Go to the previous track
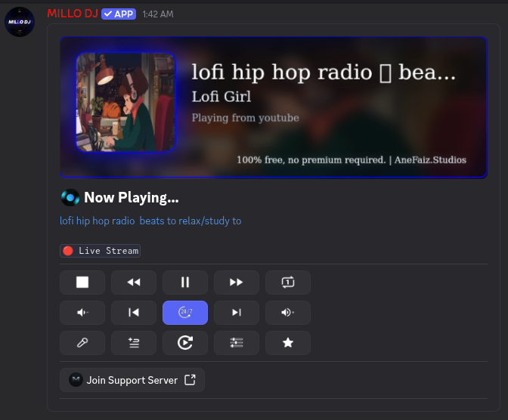Image resolution: width=508 pixels, height=420 pixels. pos(134,313)
